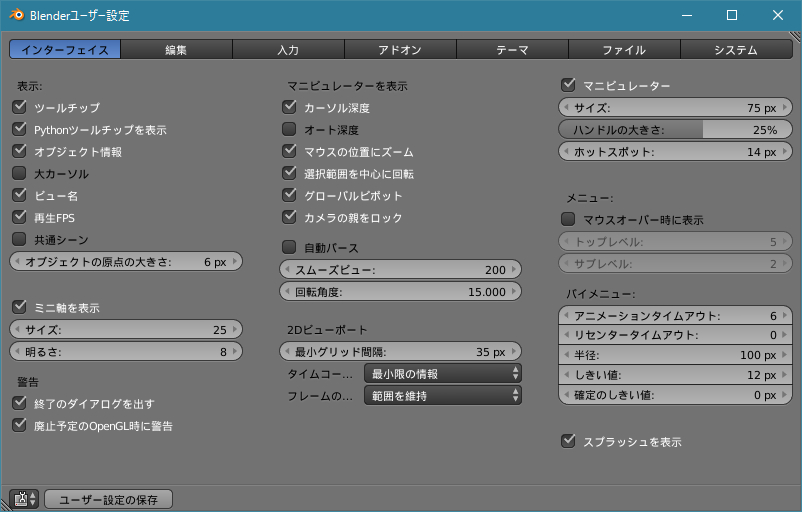802x512 pixels.
Task: Decrease 明るさ value with left arrow
Action: [x=17, y=352]
